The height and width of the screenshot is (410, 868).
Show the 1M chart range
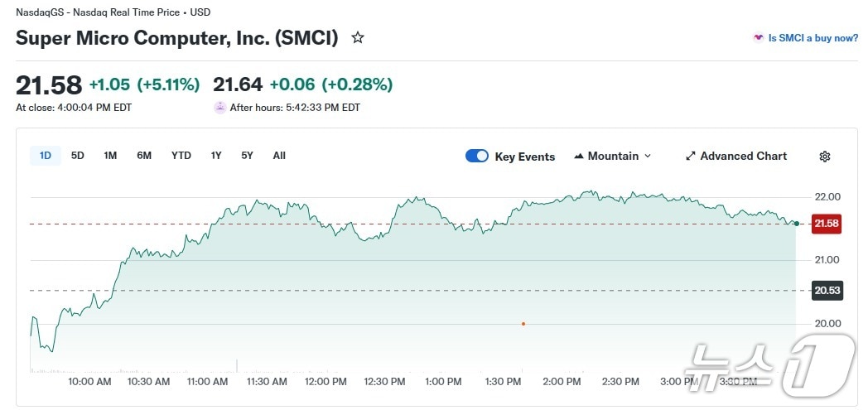click(x=110, y=156)
